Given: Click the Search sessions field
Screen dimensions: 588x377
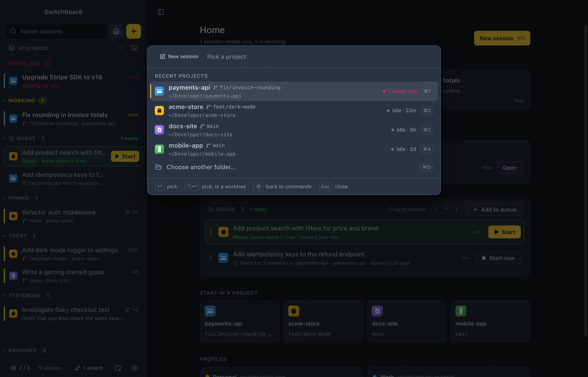Looking at the screenshot, I should 56,31.
